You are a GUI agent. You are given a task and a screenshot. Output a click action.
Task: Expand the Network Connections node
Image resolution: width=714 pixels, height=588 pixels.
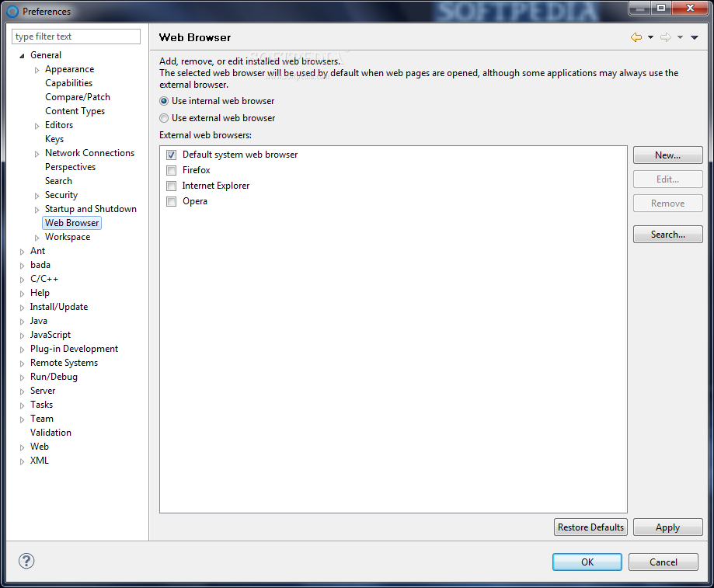coord(37,154)
